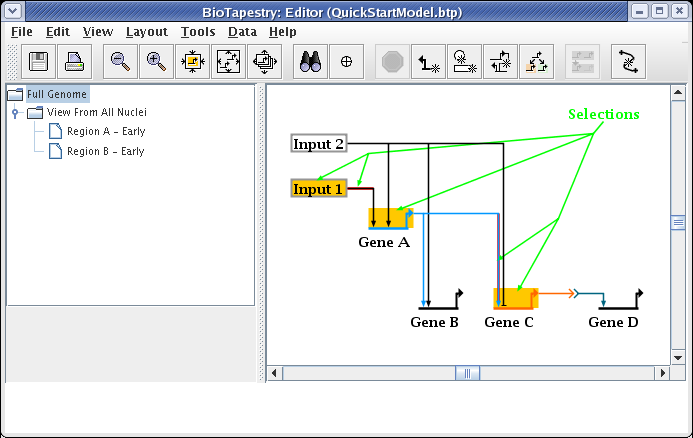Screen dimensions: 693x438
Task: Click the Print icon in toolbar
Action: 75,62
